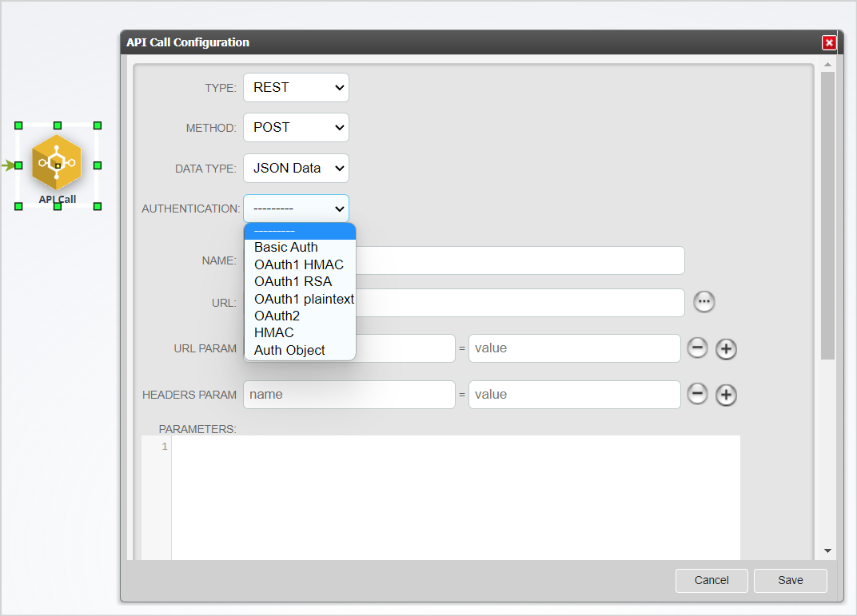This screenshot has width=857, height=616.
Task: Click the dialog scrollbar up arrow
Action: [827, 65]
